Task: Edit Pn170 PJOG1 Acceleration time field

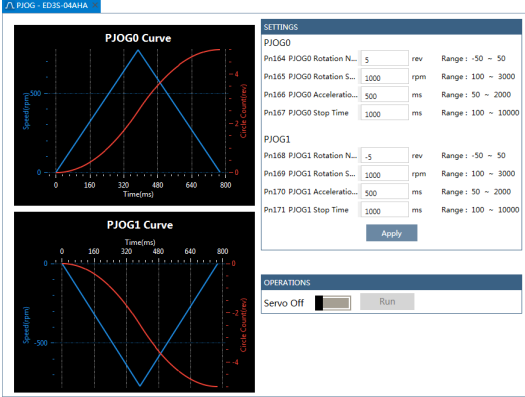Action: point(384,192)
